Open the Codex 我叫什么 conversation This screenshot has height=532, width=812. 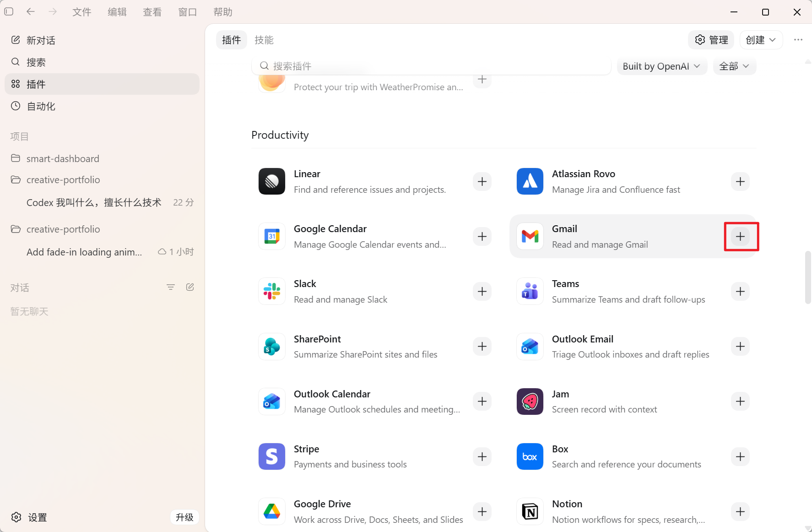(102, 202)
